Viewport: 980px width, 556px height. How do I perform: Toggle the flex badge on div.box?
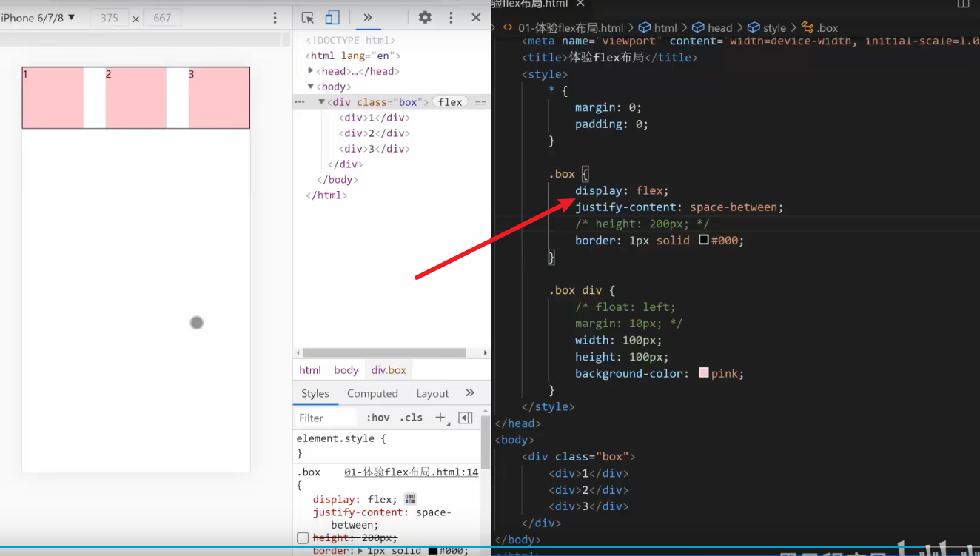point(450,102)
